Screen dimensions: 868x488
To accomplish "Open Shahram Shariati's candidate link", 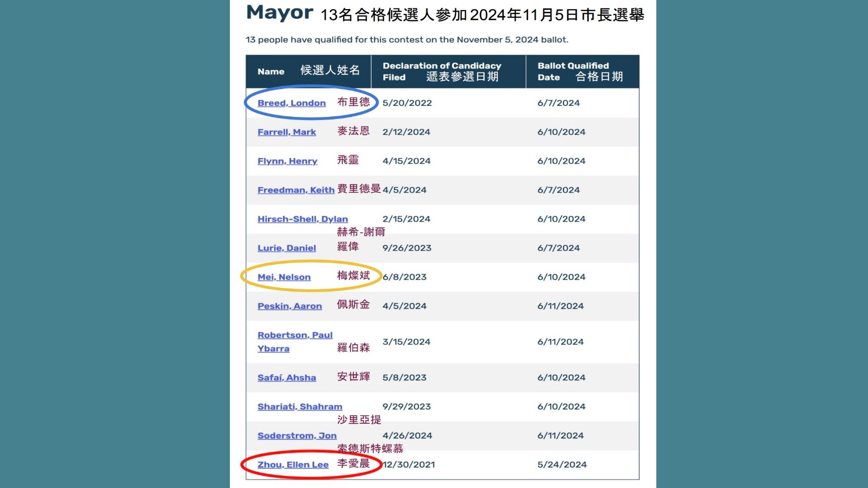I will [299, 406].
